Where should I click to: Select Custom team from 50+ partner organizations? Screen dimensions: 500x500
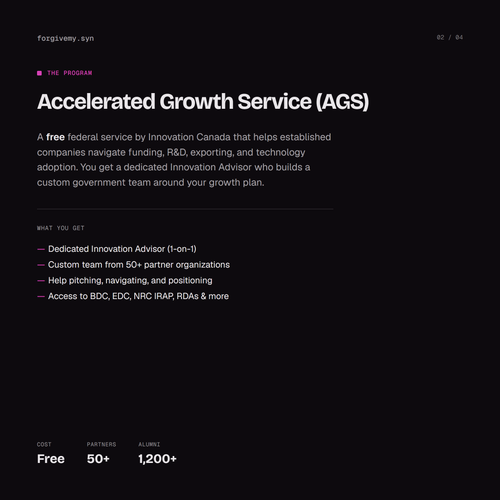pos(139,265)
